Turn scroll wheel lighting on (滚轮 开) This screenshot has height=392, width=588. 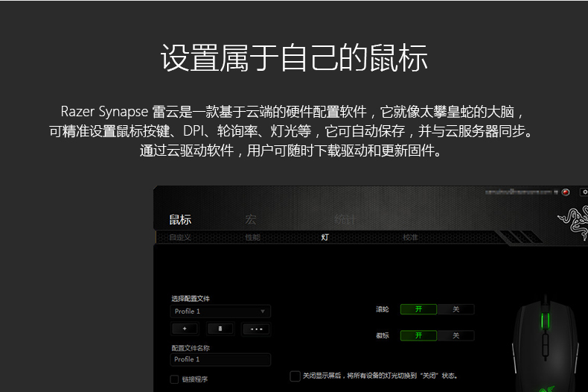point(418,309)
